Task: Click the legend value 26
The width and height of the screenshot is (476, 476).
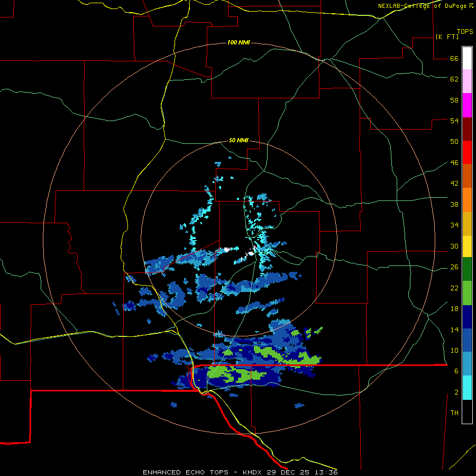Action: pyautogui.click(x=454, y=267)
